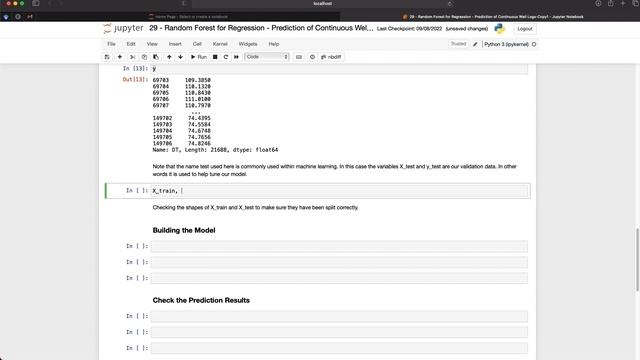Click the (unsaved changes) status text
The width and height of the screenshot is (640, 360).
(467, 29)
